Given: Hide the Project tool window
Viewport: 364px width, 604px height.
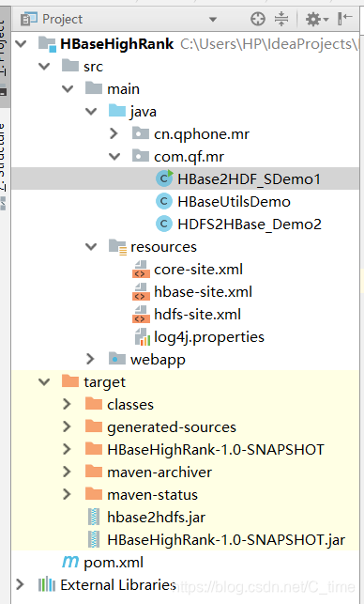Looking at the screenshot, I should (x=344, y=19).
